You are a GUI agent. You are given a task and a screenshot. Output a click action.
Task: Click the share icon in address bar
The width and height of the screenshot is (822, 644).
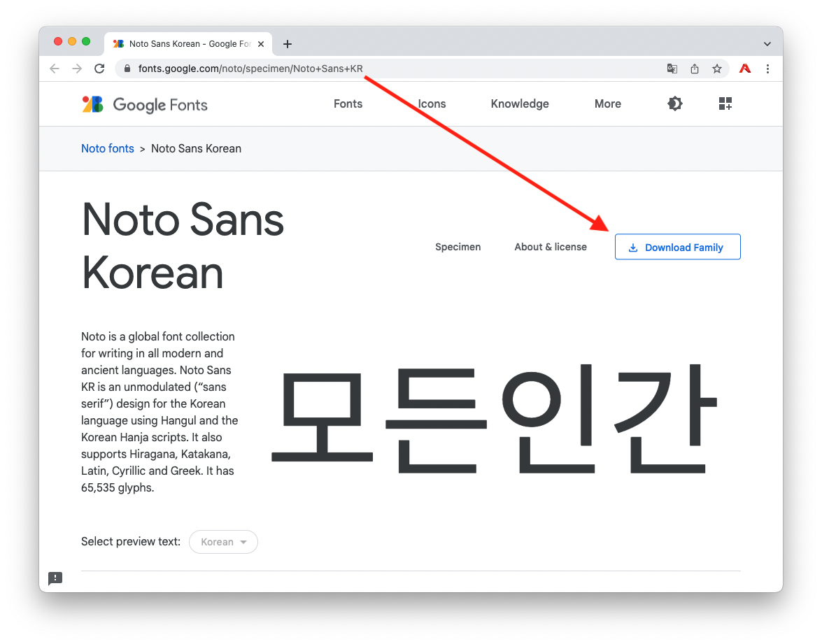point(695,69)
